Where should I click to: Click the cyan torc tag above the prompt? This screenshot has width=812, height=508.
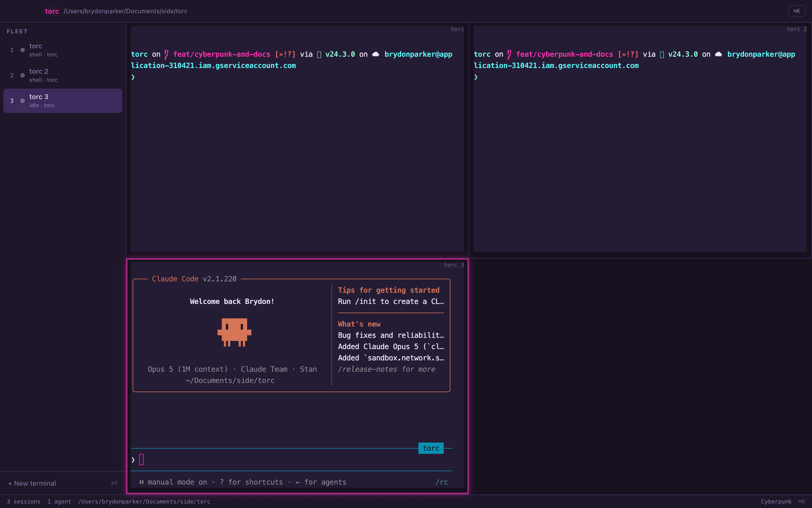(x=431, y=448)
